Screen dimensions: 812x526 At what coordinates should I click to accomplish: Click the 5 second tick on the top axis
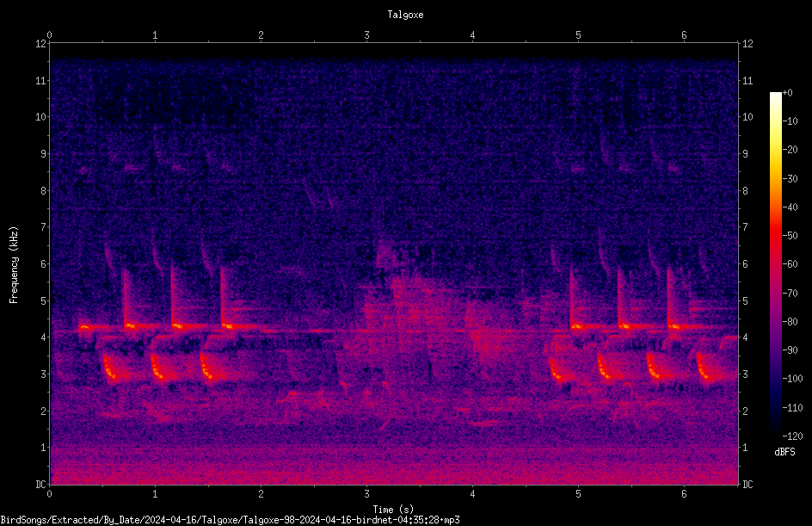click(x=578, y=35)
